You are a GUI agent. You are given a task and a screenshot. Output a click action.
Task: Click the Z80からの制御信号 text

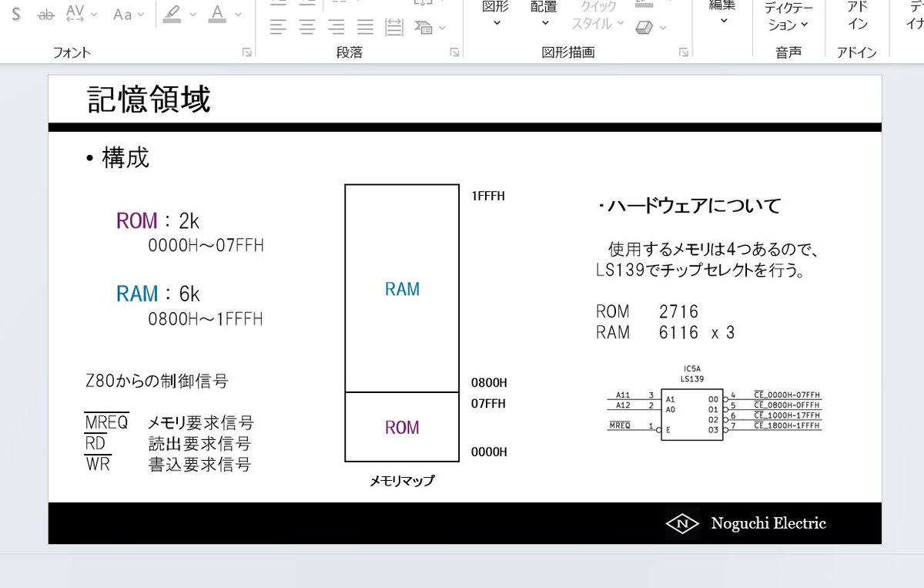[156, 381]
